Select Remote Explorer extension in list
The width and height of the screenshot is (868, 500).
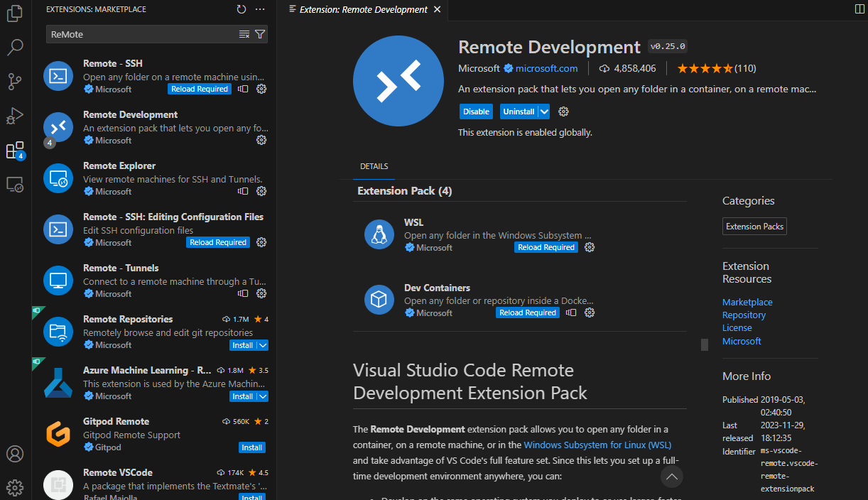(x=154, y=178)
